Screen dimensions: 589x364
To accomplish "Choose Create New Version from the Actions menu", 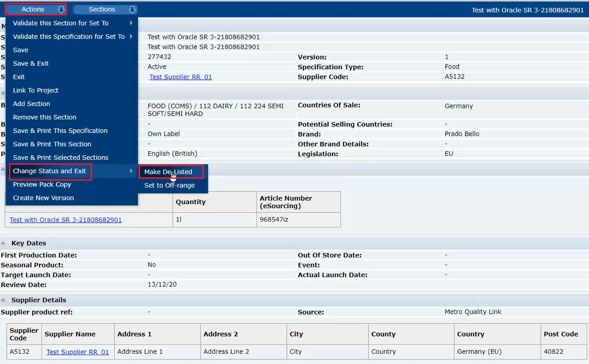I will point(43,198).
